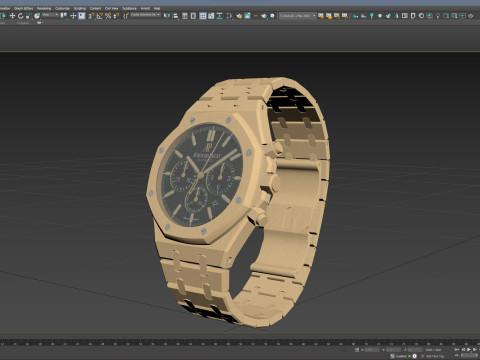
Task: Open the Help menu
Action: coord(157,8)
